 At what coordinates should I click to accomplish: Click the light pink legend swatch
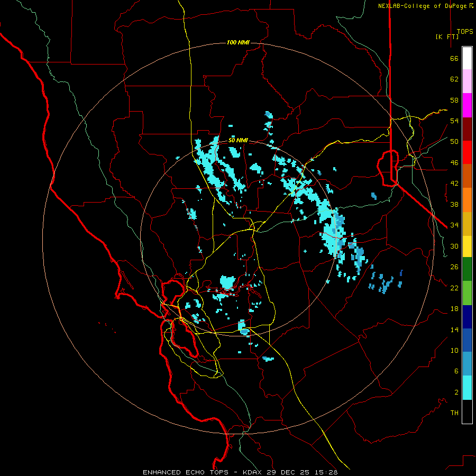click(x=467, y=81)
